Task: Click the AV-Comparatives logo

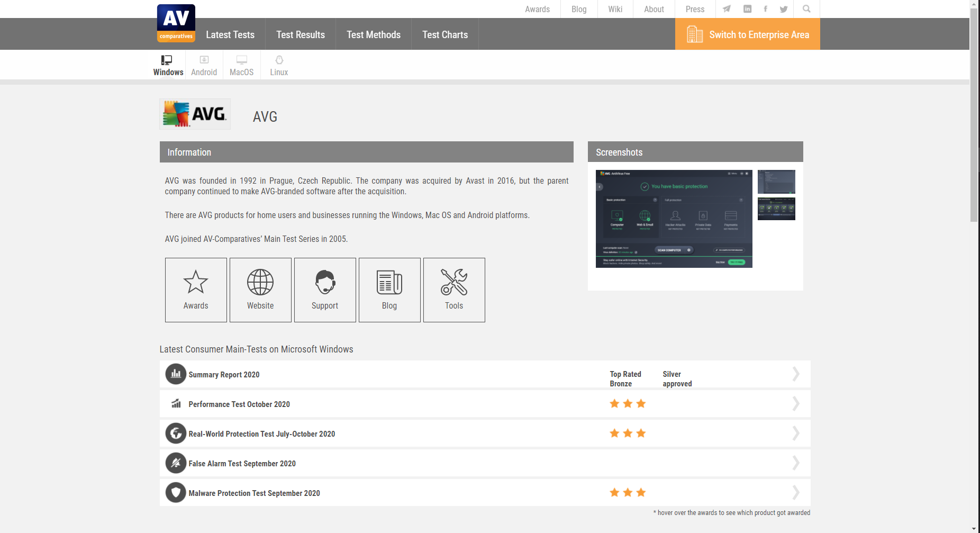Action: tap(176, 23)
